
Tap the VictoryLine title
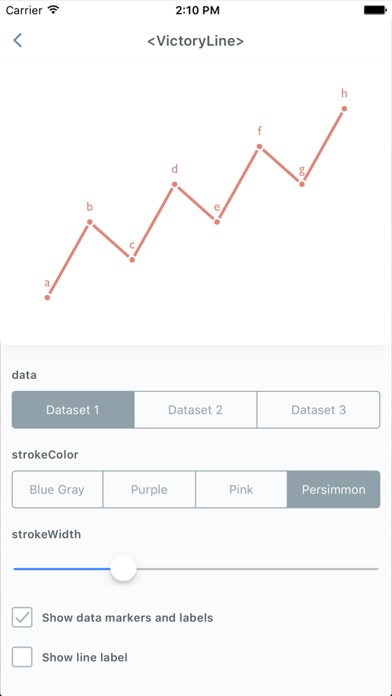tap(196, 41)
